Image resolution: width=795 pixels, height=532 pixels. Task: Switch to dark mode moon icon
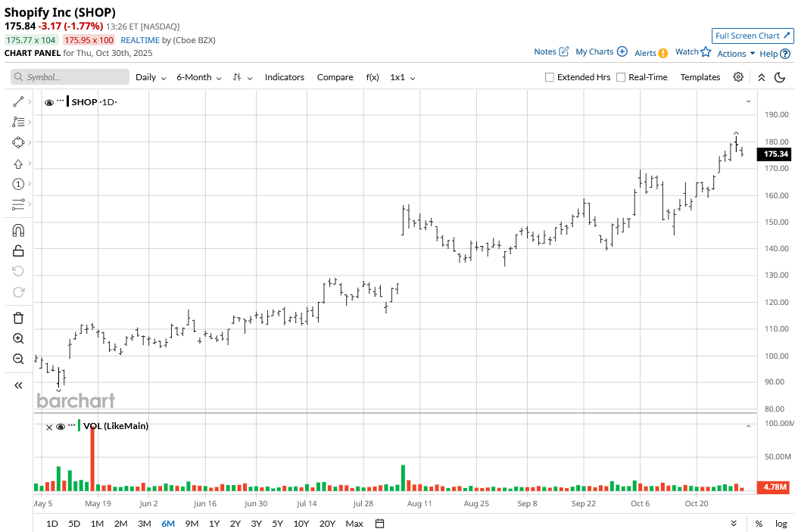tap(780, 77)
